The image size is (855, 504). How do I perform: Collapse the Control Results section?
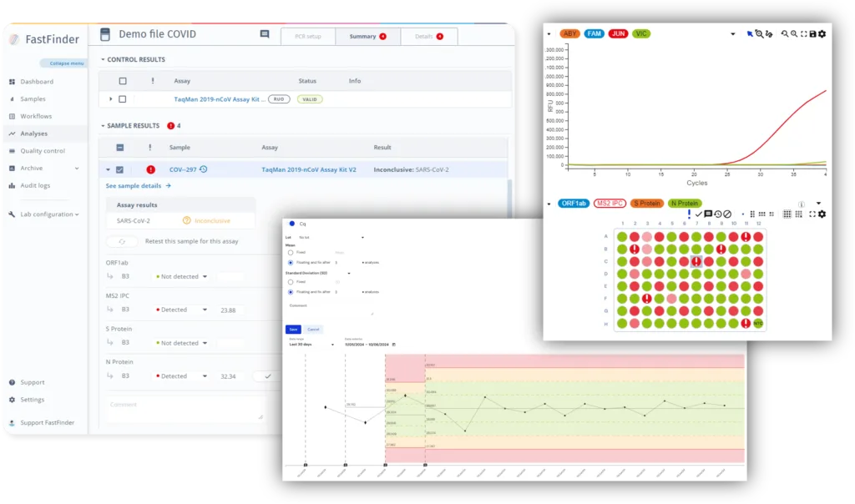pos(103,60)
